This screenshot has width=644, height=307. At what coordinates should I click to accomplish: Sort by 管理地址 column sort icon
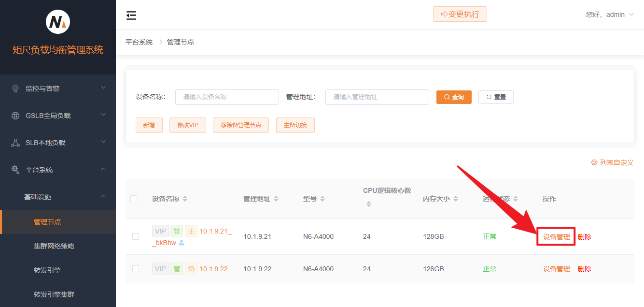tap(276, 199)
